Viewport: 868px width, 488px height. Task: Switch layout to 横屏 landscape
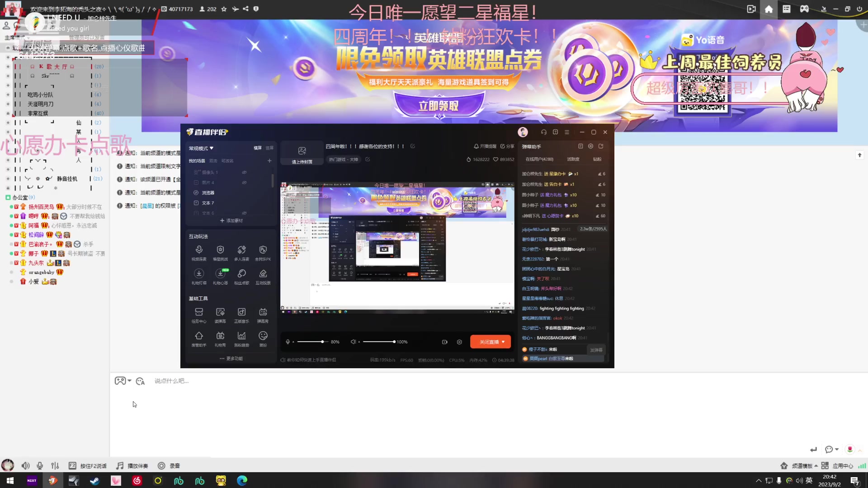[x=258, y=148]
